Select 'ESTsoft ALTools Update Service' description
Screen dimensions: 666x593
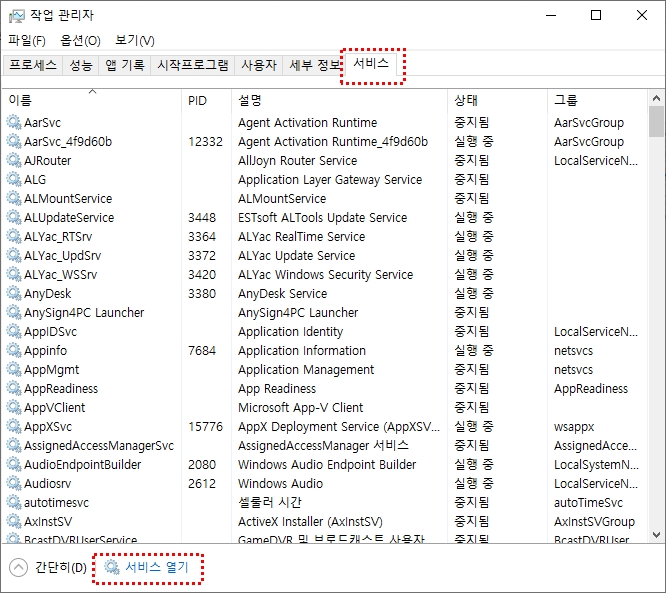point(322,217)
